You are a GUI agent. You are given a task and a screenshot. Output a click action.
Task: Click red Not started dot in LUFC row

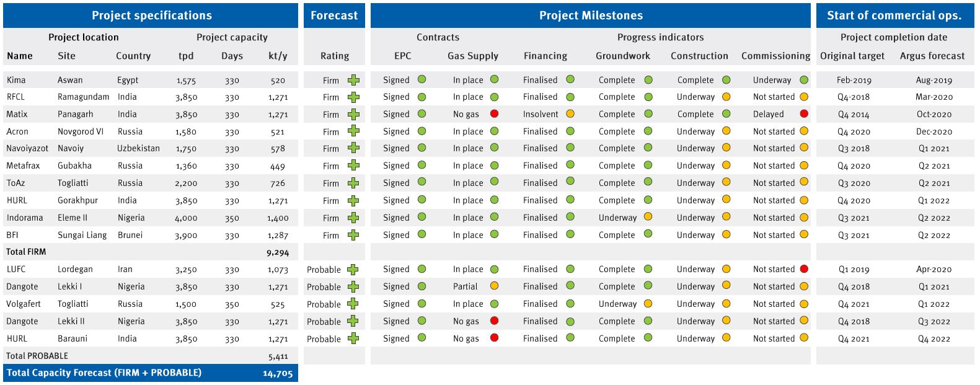tap(804, 269)
